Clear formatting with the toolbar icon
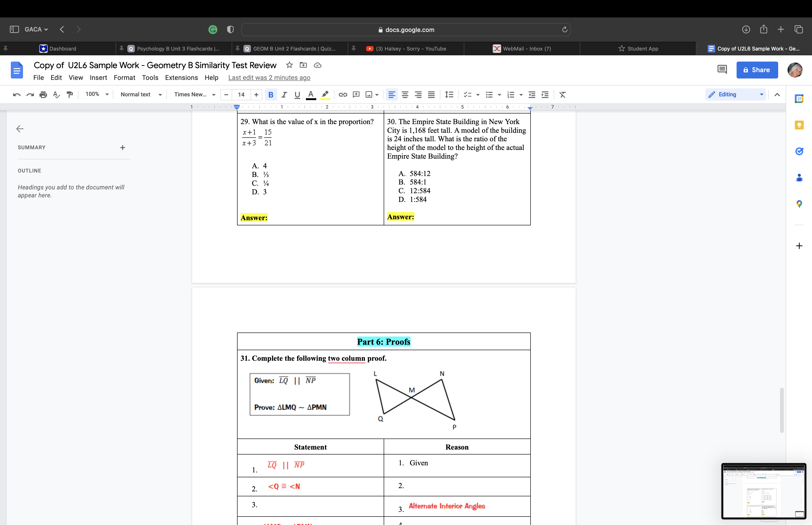Screen dimensions: 812x525 coord(562,94)
